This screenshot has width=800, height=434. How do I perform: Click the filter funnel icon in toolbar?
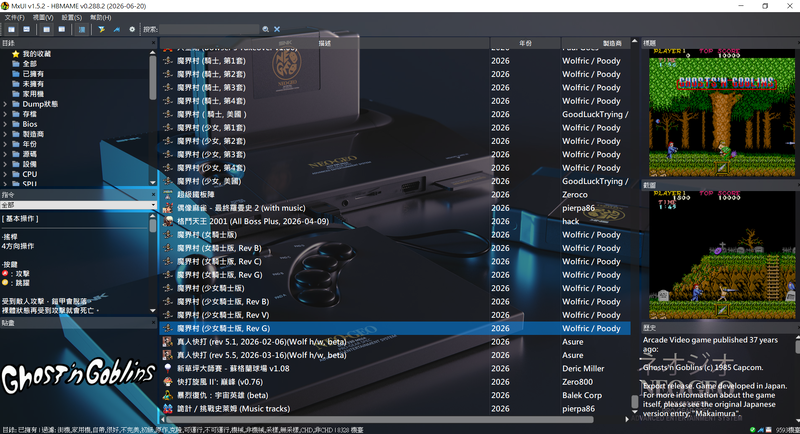tap(102, 30)
